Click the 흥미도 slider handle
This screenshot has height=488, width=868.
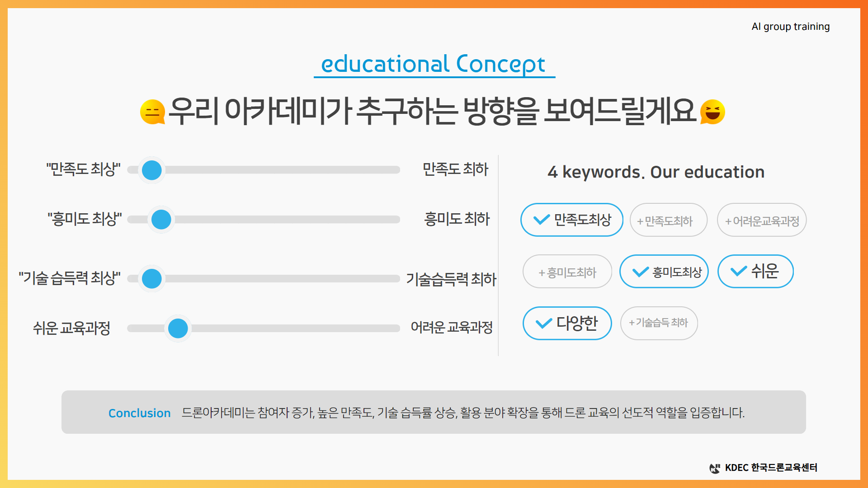pyautogui.click(x=161, y=220)
